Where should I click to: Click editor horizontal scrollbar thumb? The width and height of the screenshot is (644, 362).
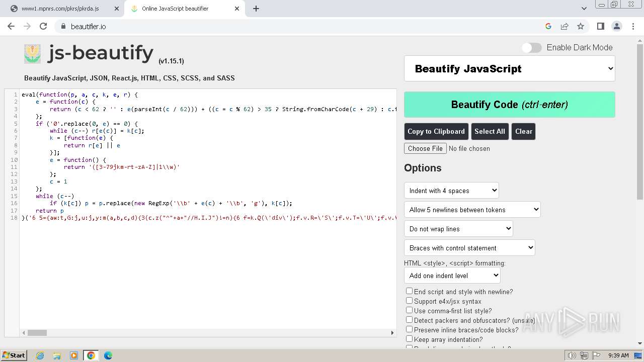[37, 332]
